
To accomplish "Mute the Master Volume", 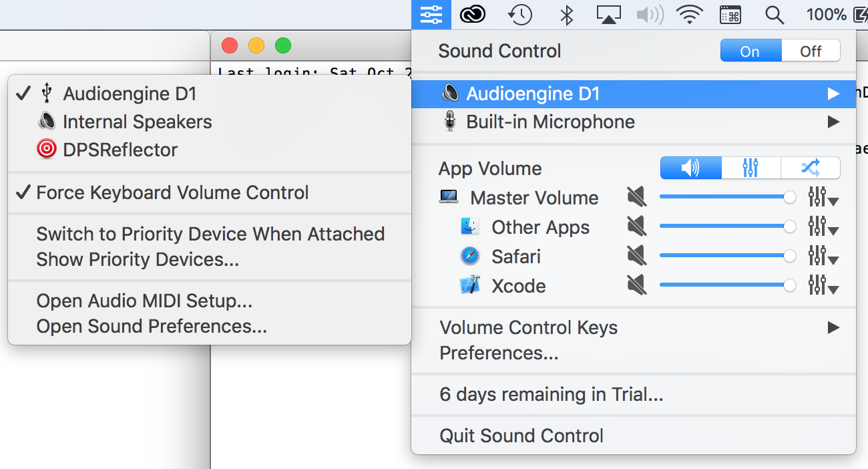I will pyautogui.click(x=637, y=198).
